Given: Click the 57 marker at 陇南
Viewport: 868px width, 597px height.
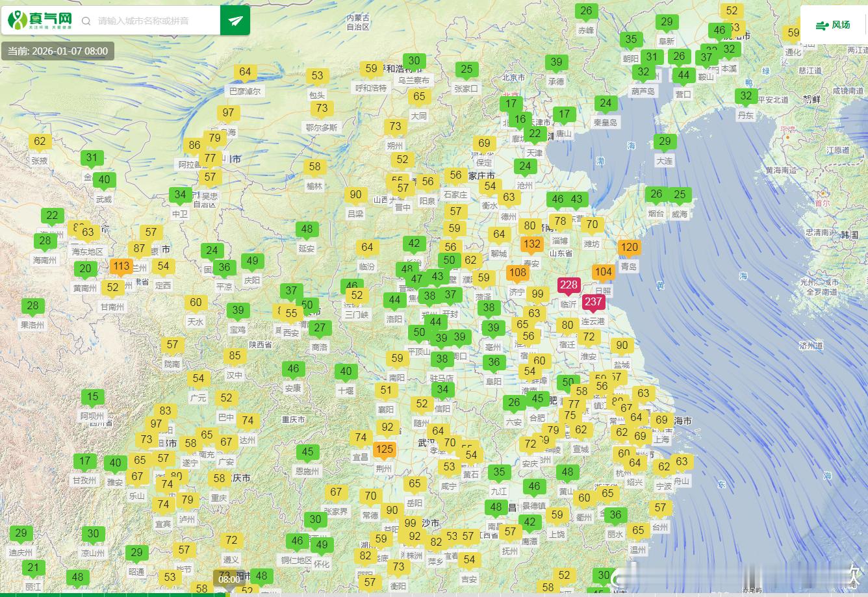Looking at the screenshot, I should pos(172,346).
